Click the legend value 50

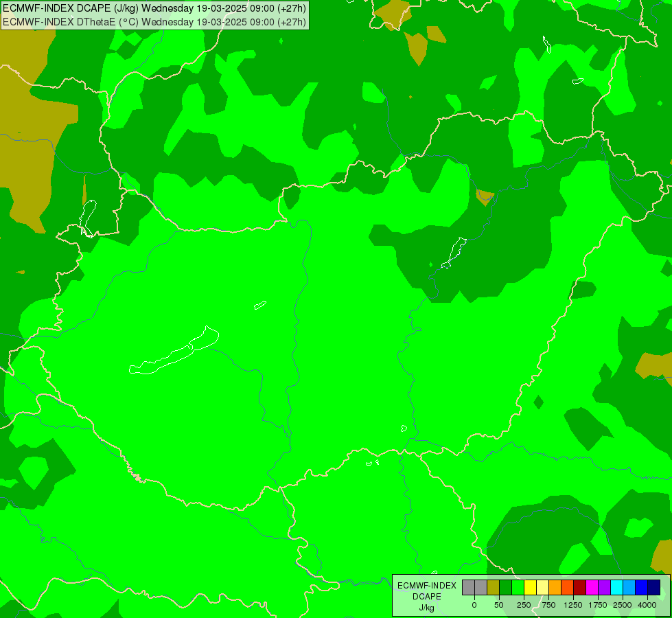point(499,605)
